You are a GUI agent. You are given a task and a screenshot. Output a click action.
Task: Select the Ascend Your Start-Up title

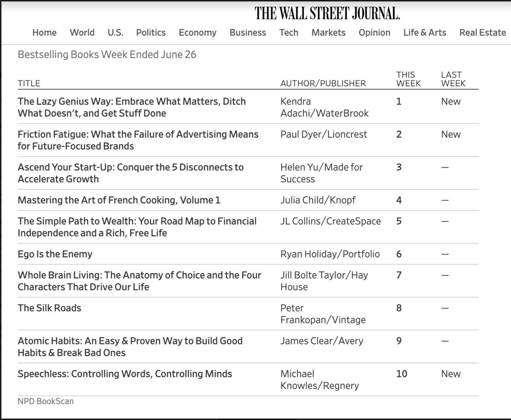pyautogui.click(x=130, y=173)
